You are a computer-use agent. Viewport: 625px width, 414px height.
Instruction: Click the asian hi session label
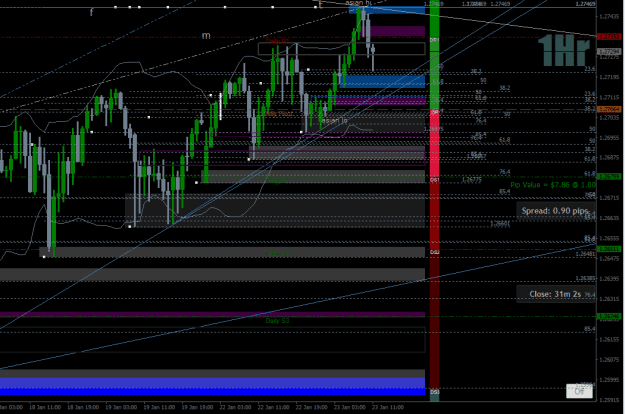pyautogui.click(x=359, y=3)
